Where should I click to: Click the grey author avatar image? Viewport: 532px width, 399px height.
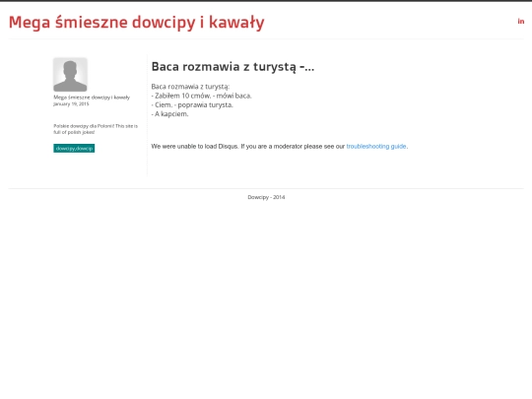[70, 75]
